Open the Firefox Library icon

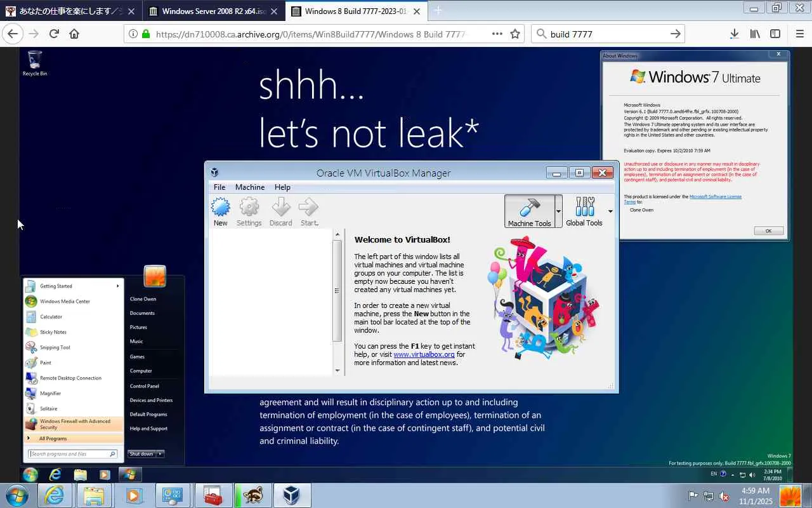coord(755,34)
